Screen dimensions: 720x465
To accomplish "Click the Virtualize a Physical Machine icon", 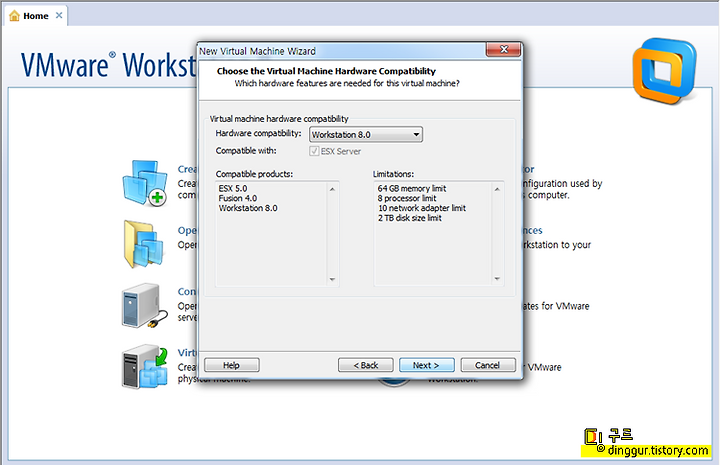I will coord(145,367).
